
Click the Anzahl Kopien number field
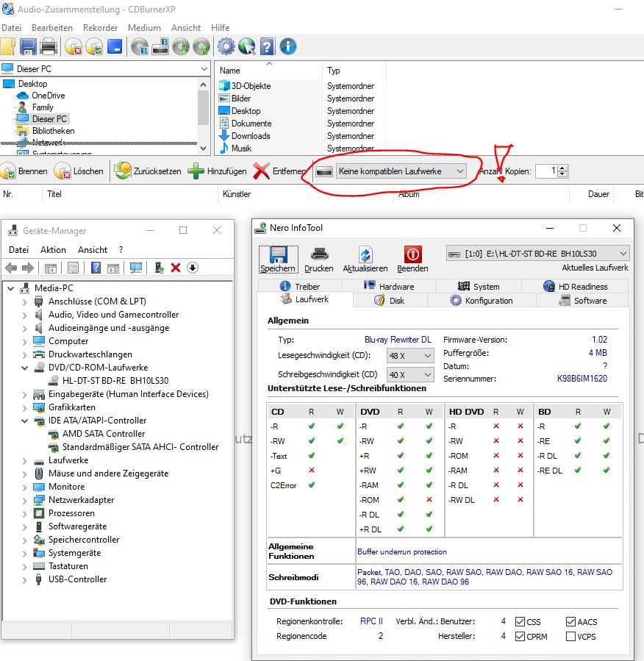pyautogui.click(x=547, y=171)
